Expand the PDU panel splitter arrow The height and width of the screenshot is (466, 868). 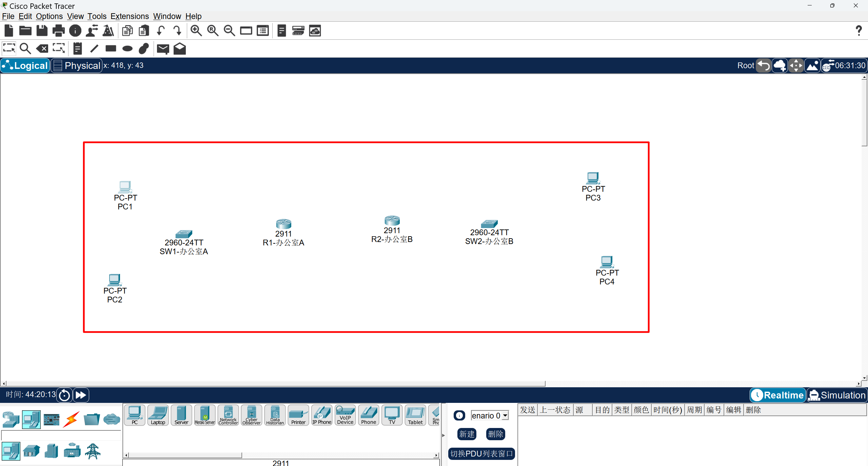point(443,435)
